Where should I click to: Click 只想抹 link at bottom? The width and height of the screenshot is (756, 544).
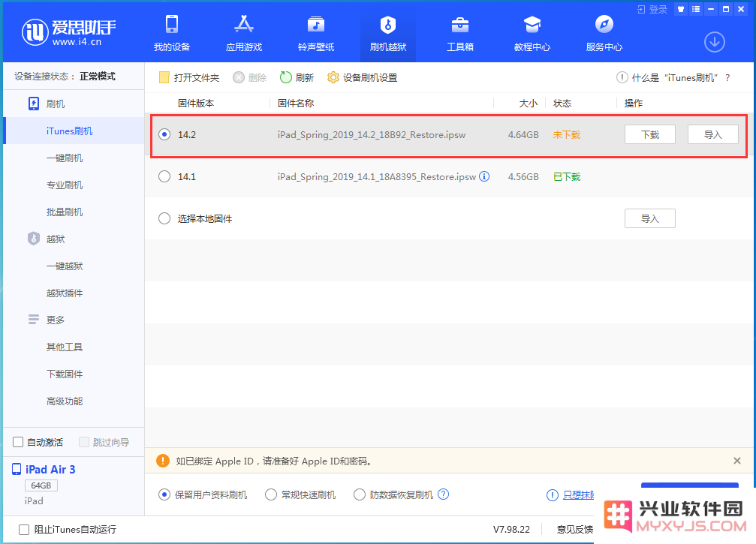click(x=578, y=494)
